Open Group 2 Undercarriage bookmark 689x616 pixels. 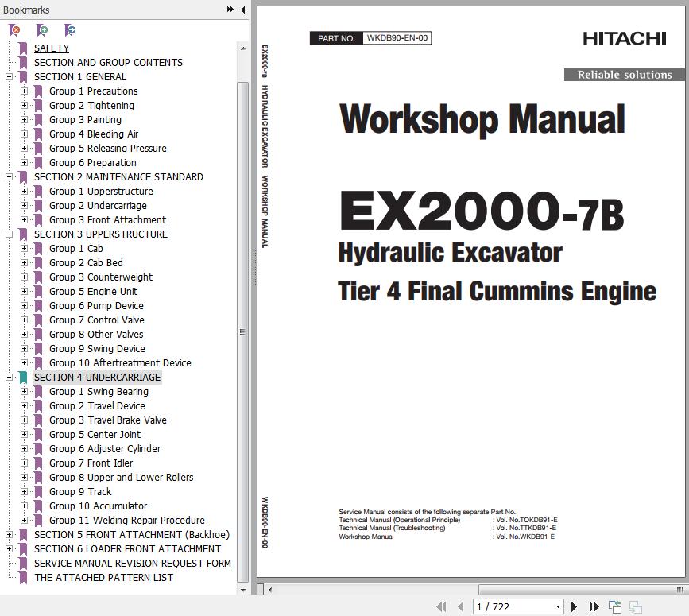[x=98, y=206]
